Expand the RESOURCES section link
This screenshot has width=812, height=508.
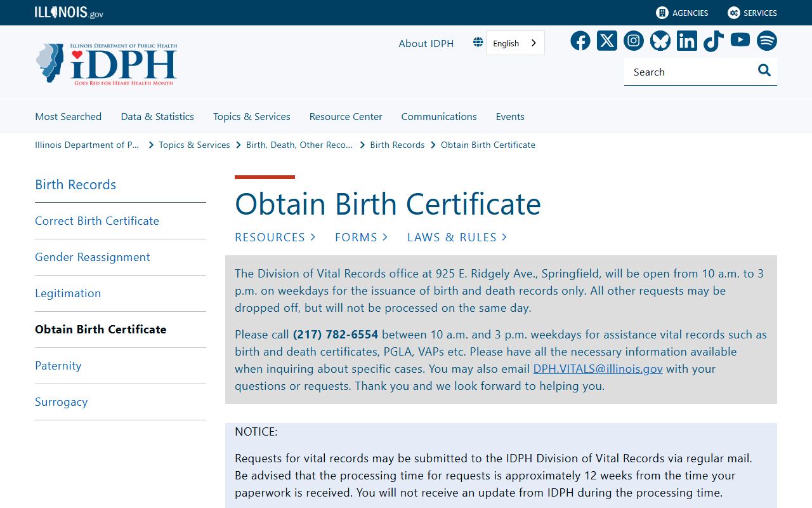(275, 237)
